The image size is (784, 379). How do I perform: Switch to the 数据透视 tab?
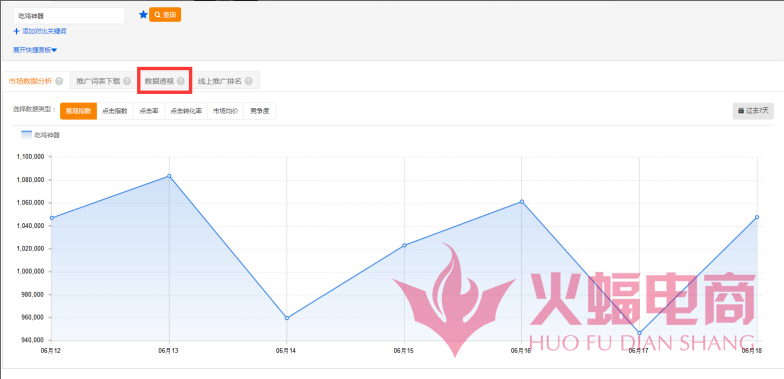pos(164,81)
